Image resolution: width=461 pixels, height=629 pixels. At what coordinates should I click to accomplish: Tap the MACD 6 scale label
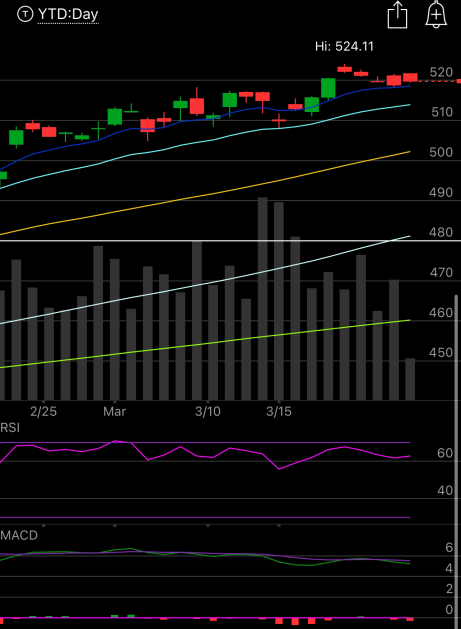tap(449, 548)
